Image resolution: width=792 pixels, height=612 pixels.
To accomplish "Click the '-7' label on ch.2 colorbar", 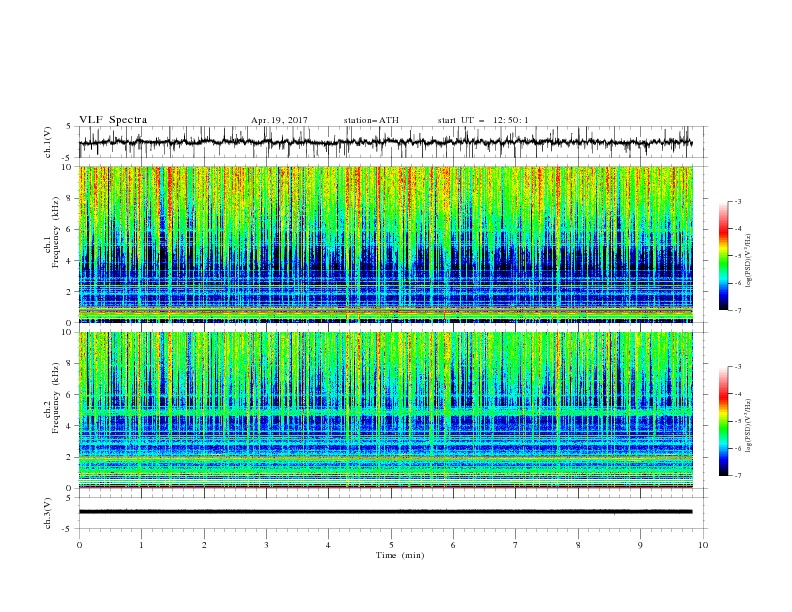I will [738, 475].
